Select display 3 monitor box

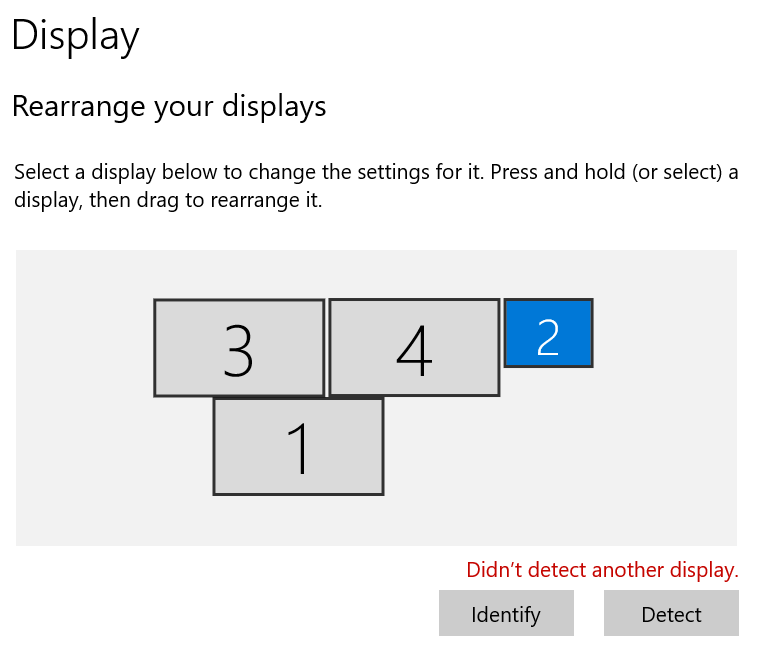click(x=239, y=348)
